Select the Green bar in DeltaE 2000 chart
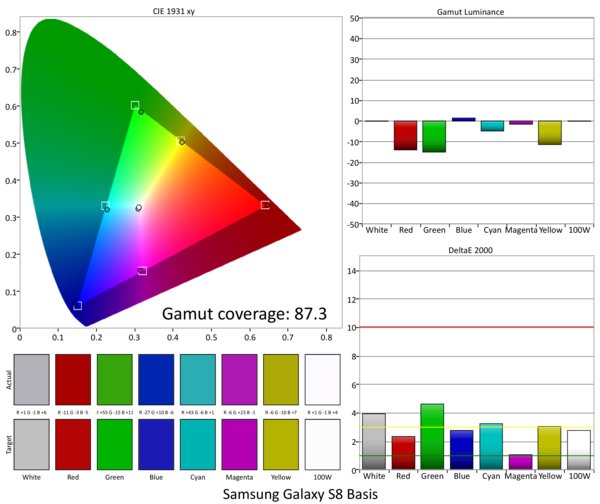 click(432, 437)
